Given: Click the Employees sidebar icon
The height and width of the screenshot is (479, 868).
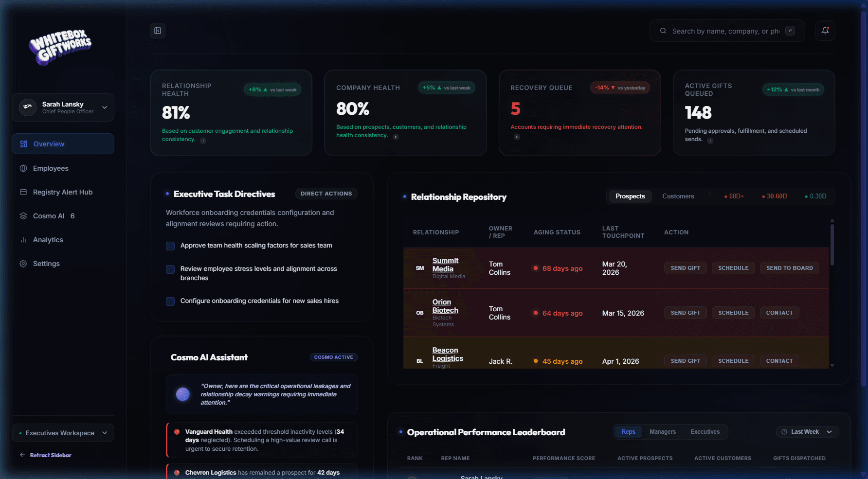Looking at the screenshot, I should [x=23, y=168].
